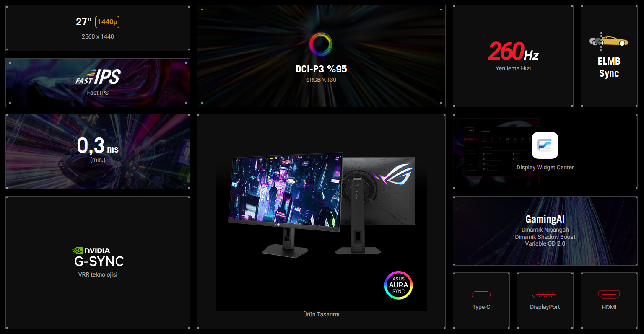Click the Fast IPS logo
This screenshot has height=334, width=644.
(x=98, y=77)
